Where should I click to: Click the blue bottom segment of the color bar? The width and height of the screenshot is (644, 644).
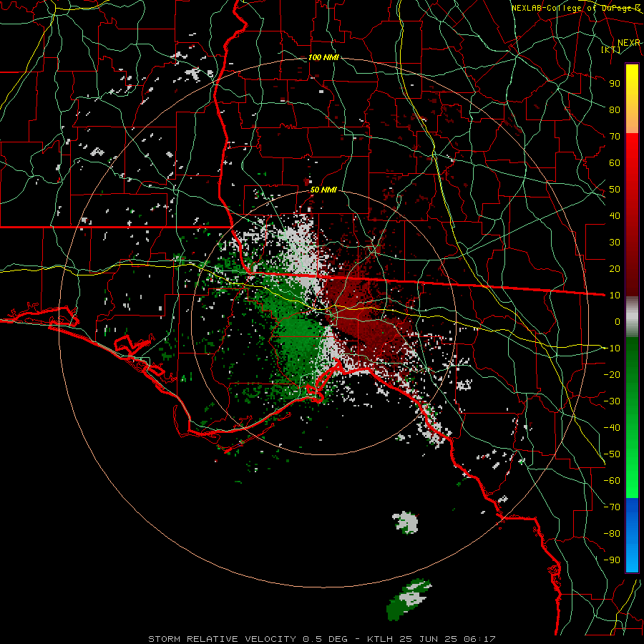point(632,535)
